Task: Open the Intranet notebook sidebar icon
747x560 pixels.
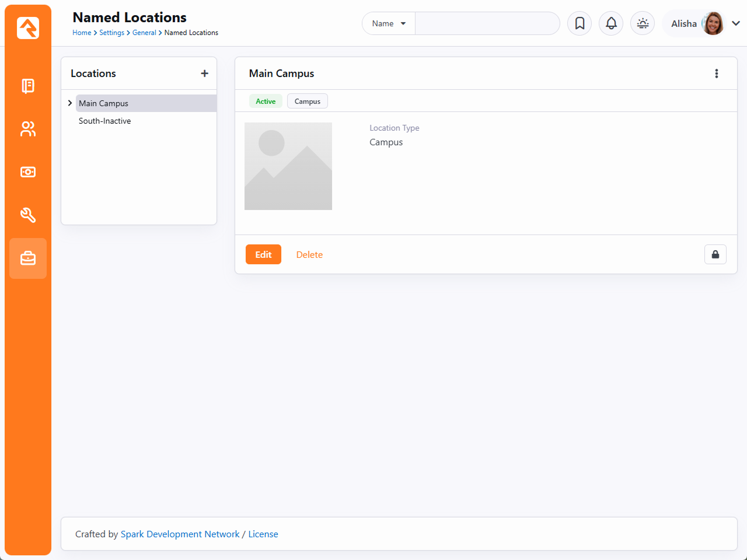Action: coord(28,86)
